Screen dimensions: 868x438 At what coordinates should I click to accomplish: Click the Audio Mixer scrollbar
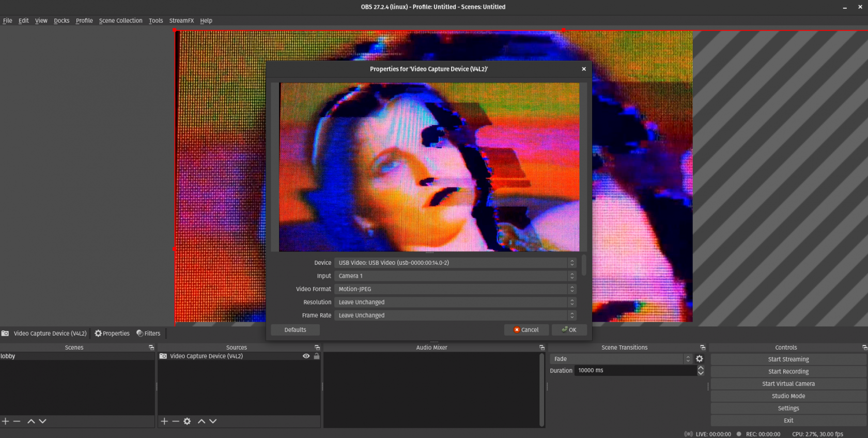tap(541, 390)
